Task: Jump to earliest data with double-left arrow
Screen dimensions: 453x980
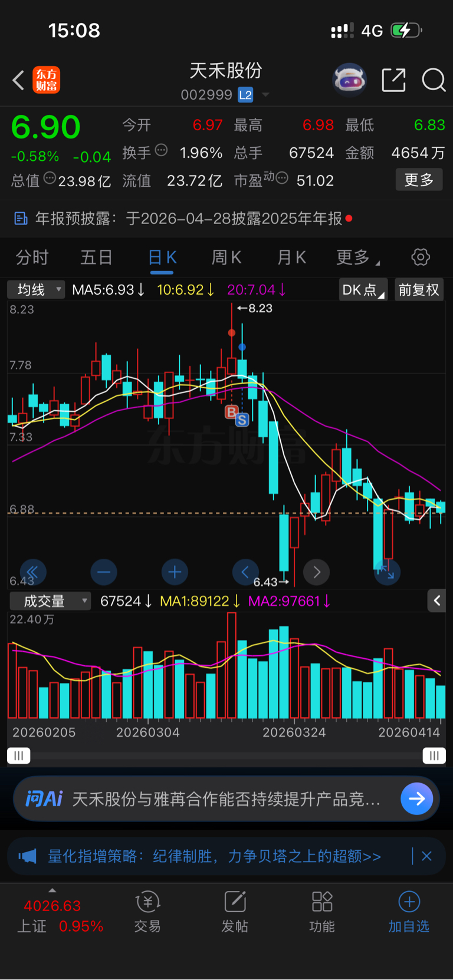Action: point(33,572)
